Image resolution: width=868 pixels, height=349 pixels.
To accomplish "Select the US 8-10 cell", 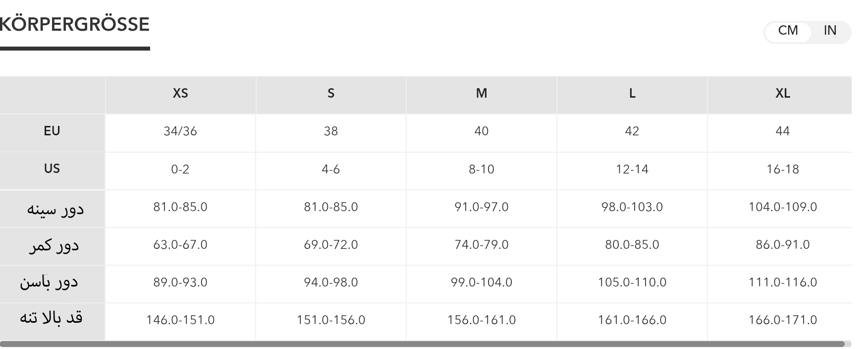I will 482,170.
